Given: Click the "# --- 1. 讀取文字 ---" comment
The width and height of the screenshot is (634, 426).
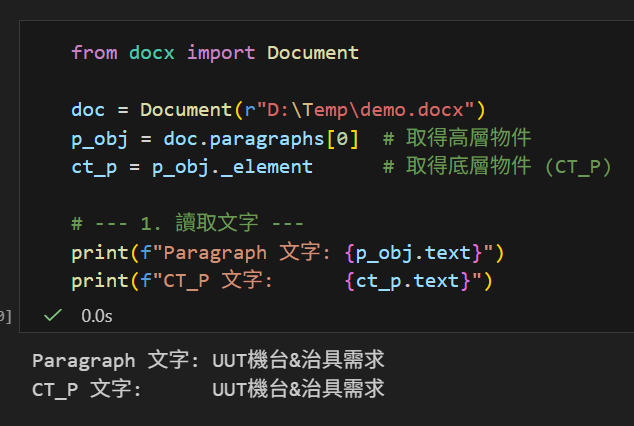Looking at the screenshot, I should click(x=187, y=224).
